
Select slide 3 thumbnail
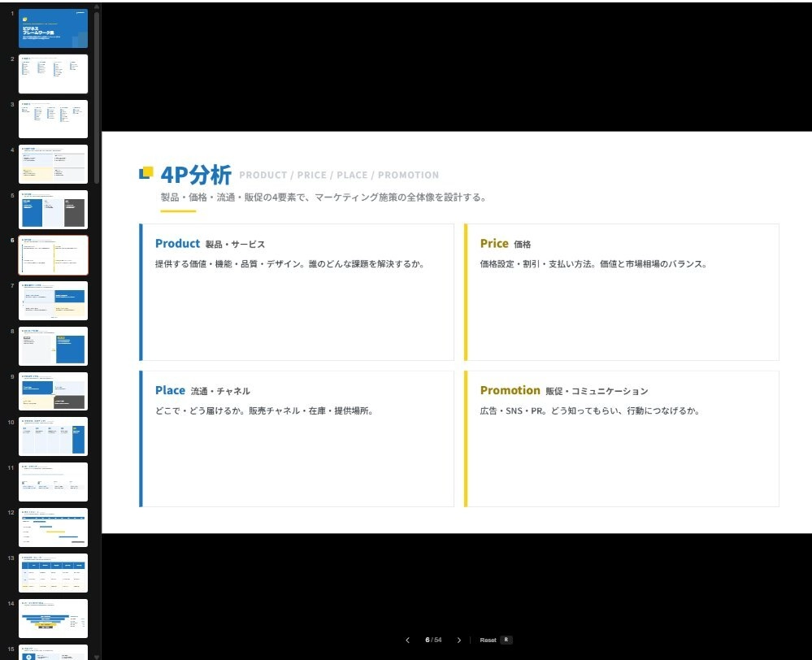tap(54, 119)
